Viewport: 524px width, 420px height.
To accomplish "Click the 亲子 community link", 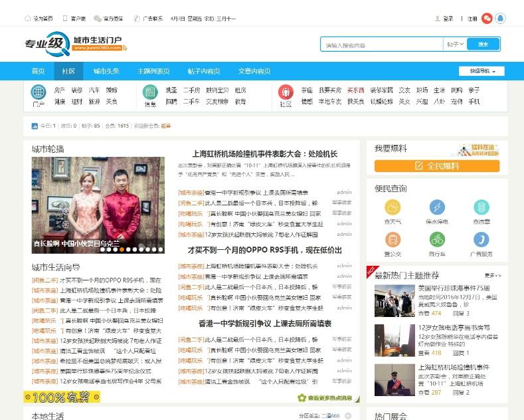I will tap(474, 90).
